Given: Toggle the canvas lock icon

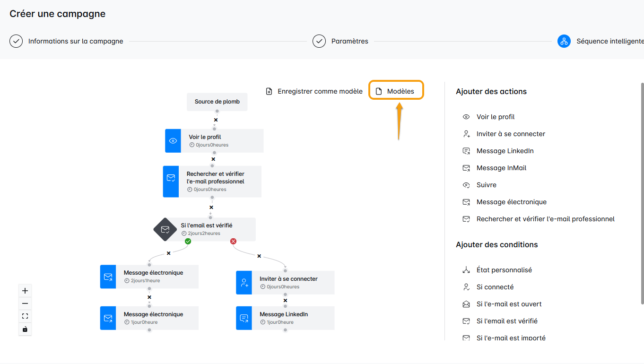Looking at the screenshot, I should click(x=25, y=329).
